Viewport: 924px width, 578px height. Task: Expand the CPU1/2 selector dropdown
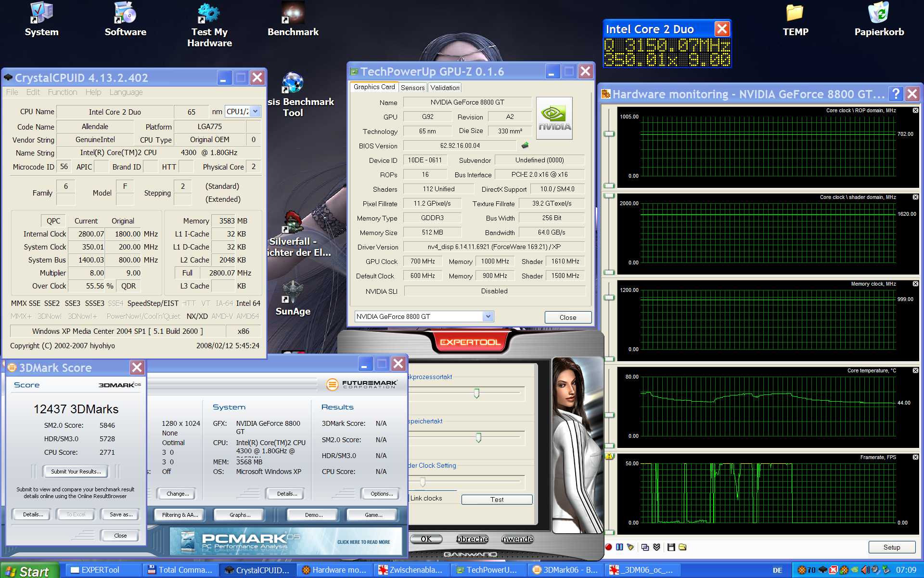[256, 111]
